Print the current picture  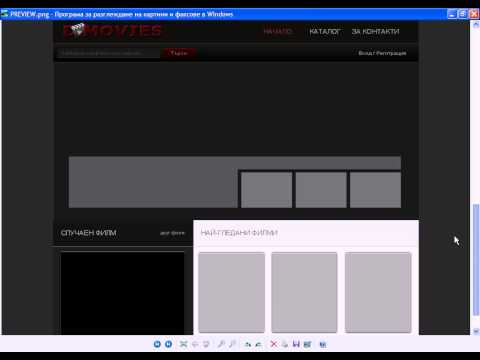pyautogui.click(x=285, y=344)
